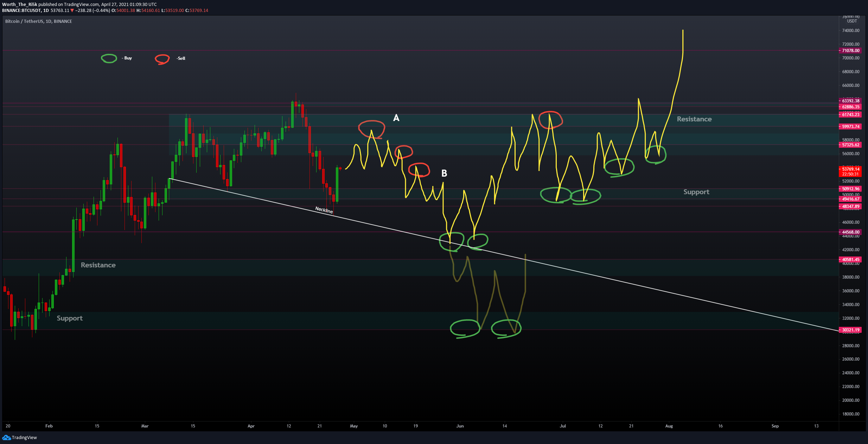Click the May date on time axis
Image resolution: width=868 pixels, height=444 pixels.
coord(354,426)
